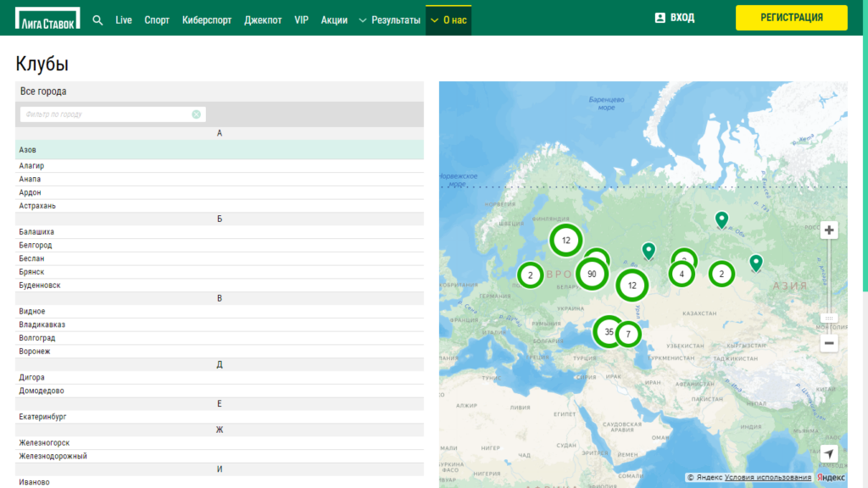Image resolution: width=868 pixels, height=488 pixels.
Task: Select the city Волгоград
Action: click(x=220, y=338)
